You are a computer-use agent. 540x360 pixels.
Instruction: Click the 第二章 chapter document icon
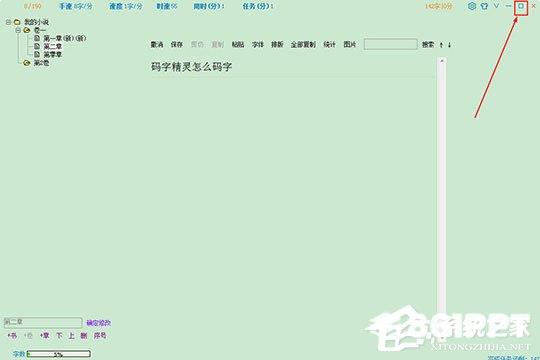coord(37,46)
